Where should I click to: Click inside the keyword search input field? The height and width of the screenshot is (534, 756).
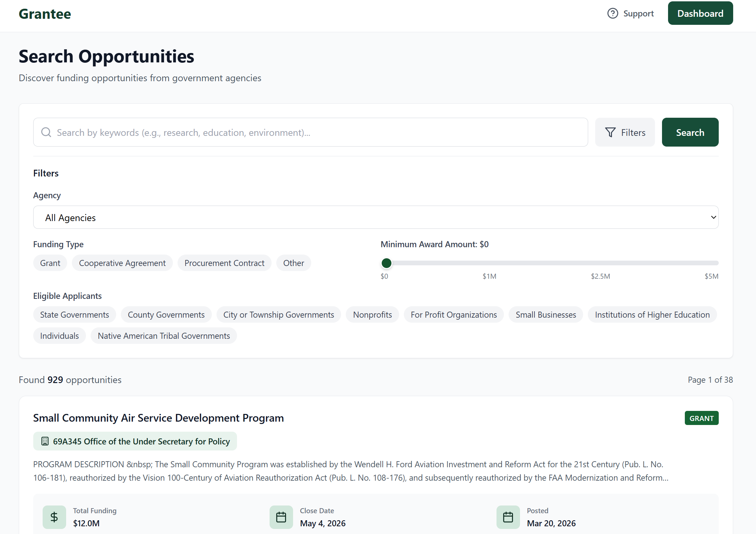click(269, 132)
